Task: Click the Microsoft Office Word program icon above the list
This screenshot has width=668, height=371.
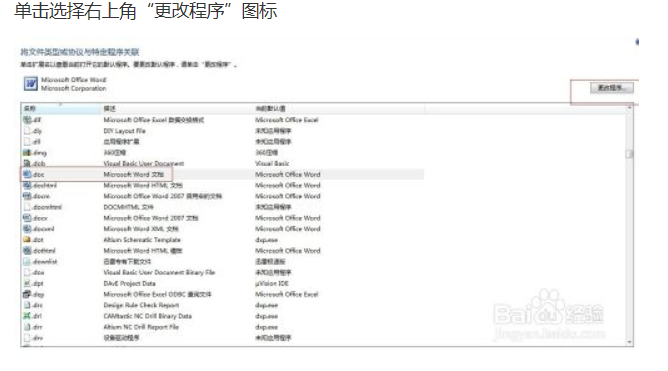Action: click(x=31, y=84)
